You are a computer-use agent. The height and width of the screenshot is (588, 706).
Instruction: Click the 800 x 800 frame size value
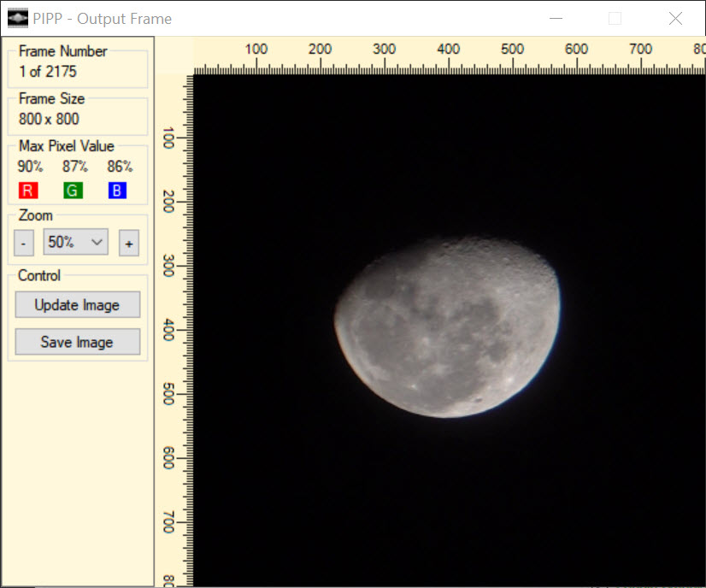click(49, 119)
